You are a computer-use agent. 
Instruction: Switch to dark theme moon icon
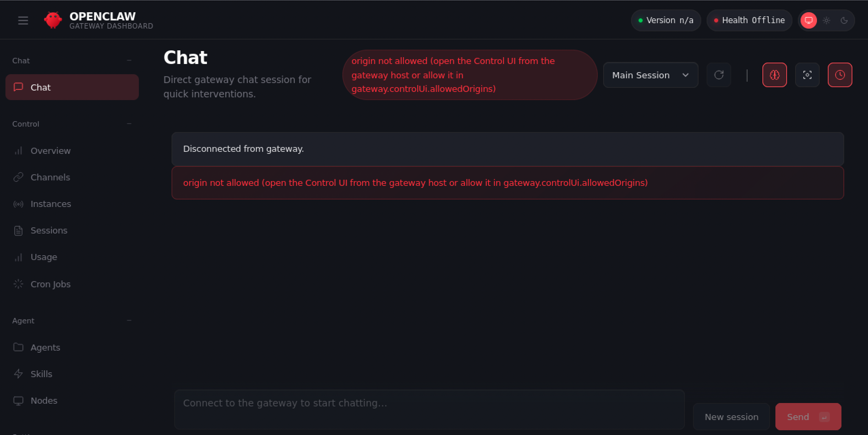coord(844,20)
